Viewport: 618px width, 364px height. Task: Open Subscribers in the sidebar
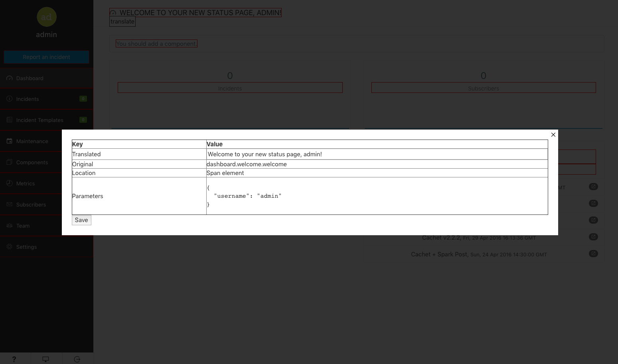coord(31,205)
